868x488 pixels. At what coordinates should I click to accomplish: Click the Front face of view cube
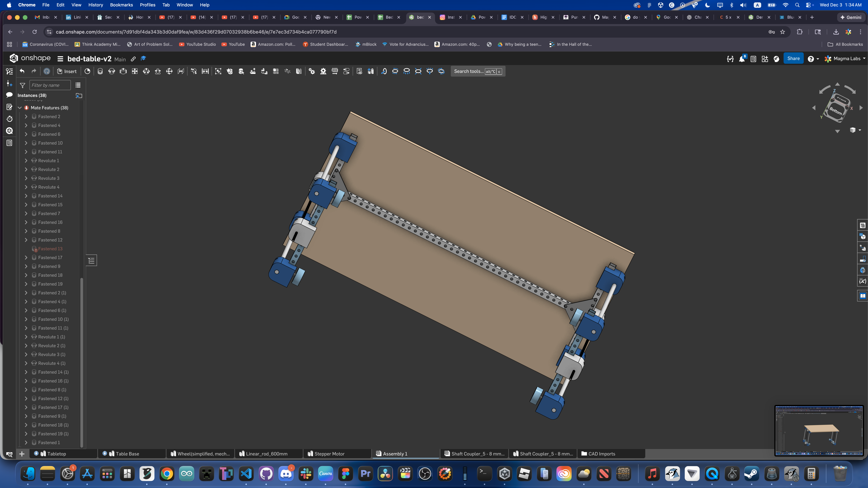[841, 99]
